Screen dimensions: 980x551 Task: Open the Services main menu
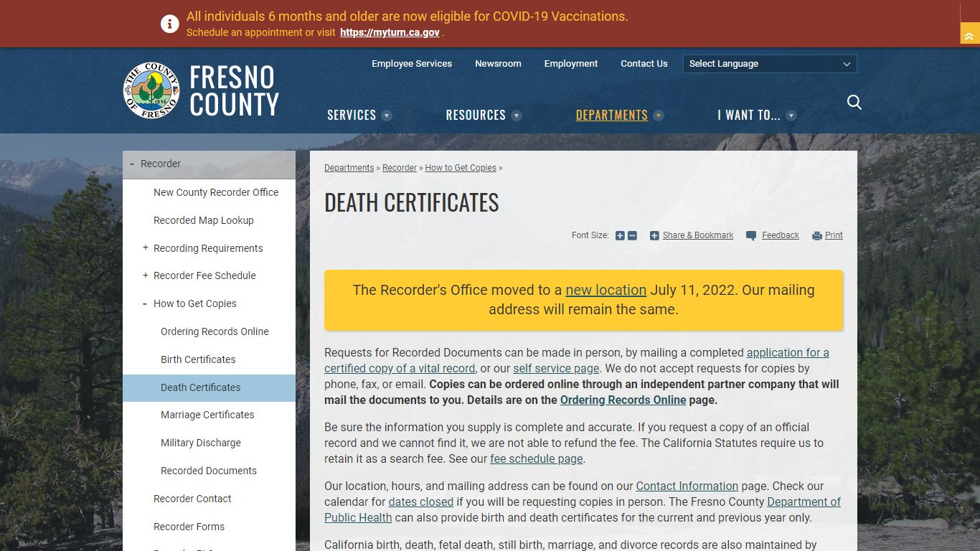coord(352,115)
